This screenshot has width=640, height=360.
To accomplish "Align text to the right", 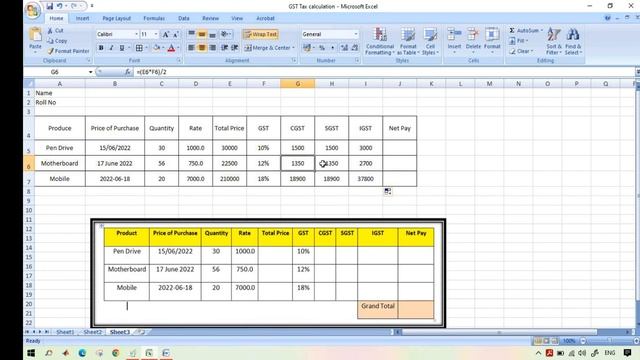I will pyautogui.click(x=212, y=48).
